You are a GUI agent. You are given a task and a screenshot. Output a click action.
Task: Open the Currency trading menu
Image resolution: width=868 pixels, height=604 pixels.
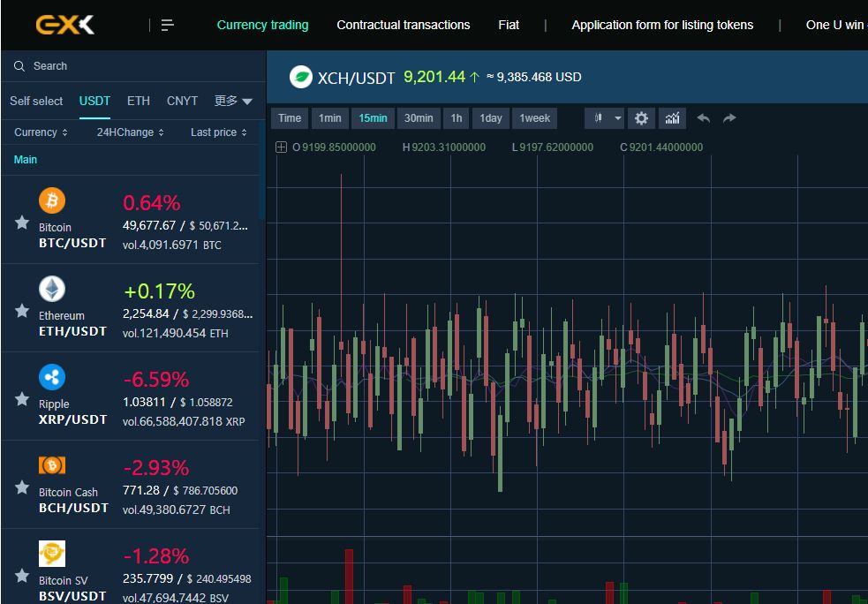[262, 25]
